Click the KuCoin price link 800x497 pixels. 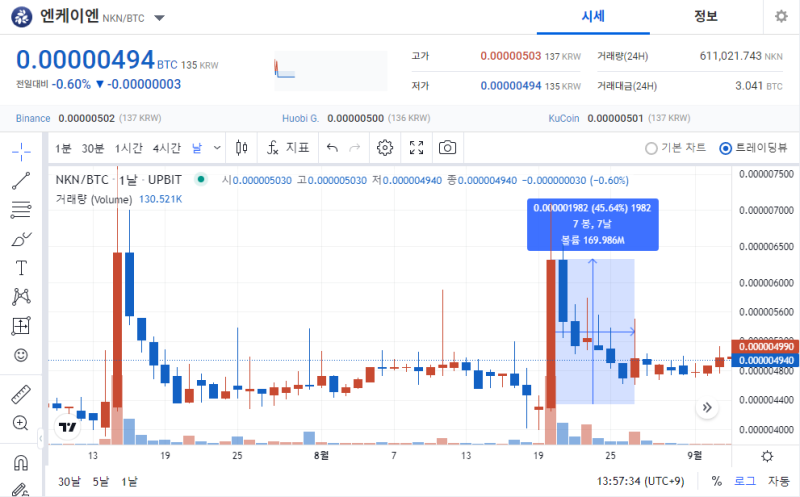tap(564, 118)
